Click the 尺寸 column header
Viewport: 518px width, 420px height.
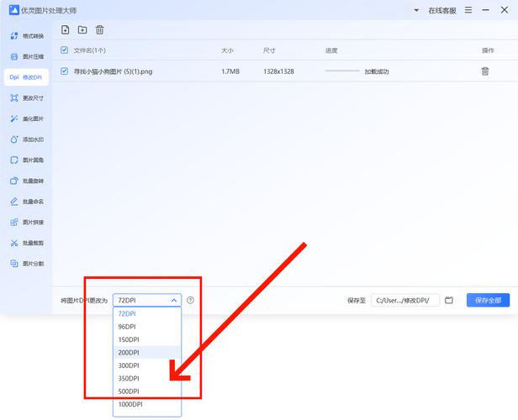click(269, 50)
